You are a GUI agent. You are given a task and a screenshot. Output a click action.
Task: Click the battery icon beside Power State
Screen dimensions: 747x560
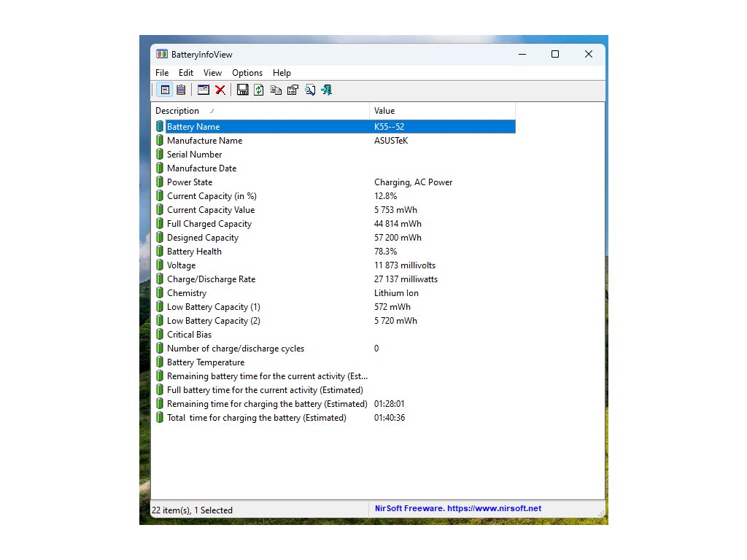(x=160, y=182)
